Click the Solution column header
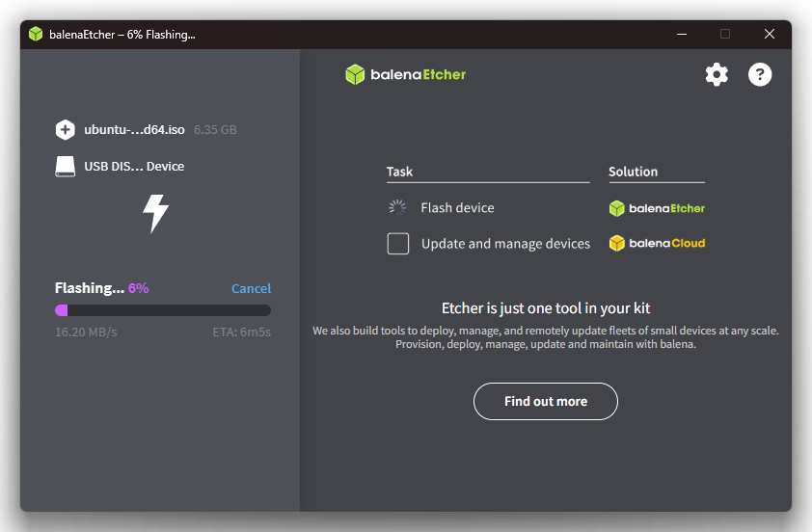 633,172
